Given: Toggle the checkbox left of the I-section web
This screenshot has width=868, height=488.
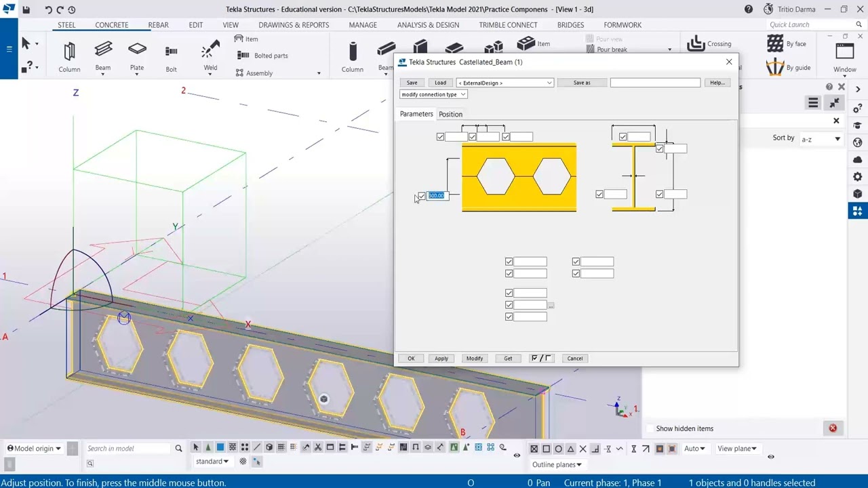Looking at the screenshot, I should click(x=599, y=195).
